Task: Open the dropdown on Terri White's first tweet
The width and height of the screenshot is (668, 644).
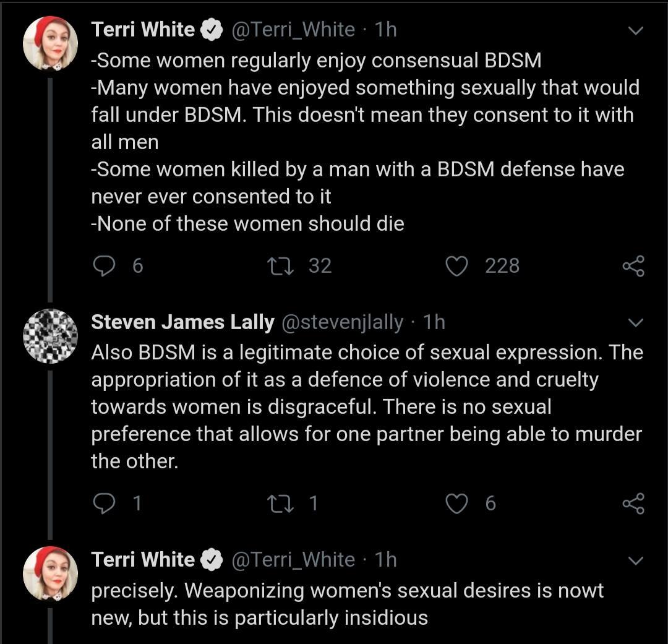Action: (x=636, y=29)
